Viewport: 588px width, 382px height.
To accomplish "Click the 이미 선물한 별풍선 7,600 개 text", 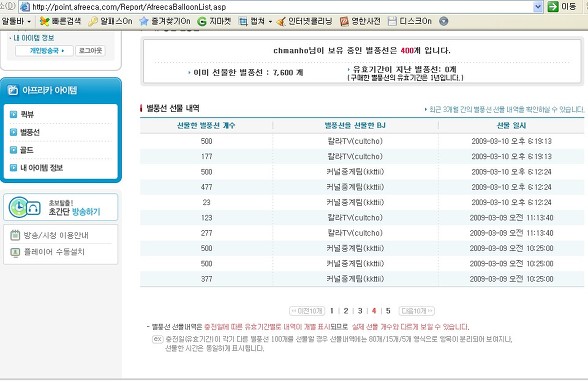I will pos(248,73).
